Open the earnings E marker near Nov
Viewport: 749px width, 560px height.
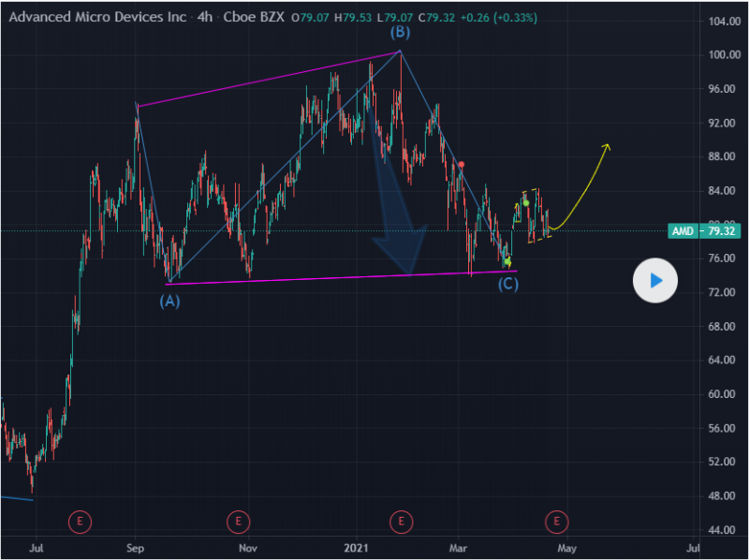pyautogui.click(x=239, y=521)
